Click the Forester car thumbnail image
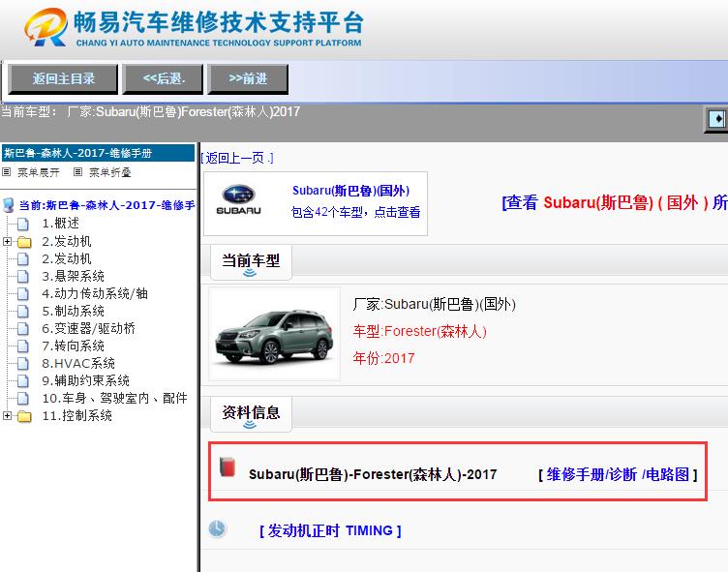The height and width of the screenshot is (572, 728). pos(274,334)
